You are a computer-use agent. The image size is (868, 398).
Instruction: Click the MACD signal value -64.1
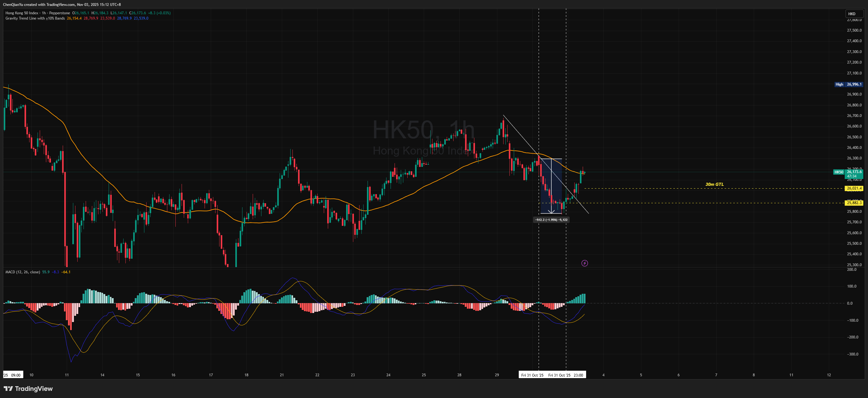tap(66, 272)
